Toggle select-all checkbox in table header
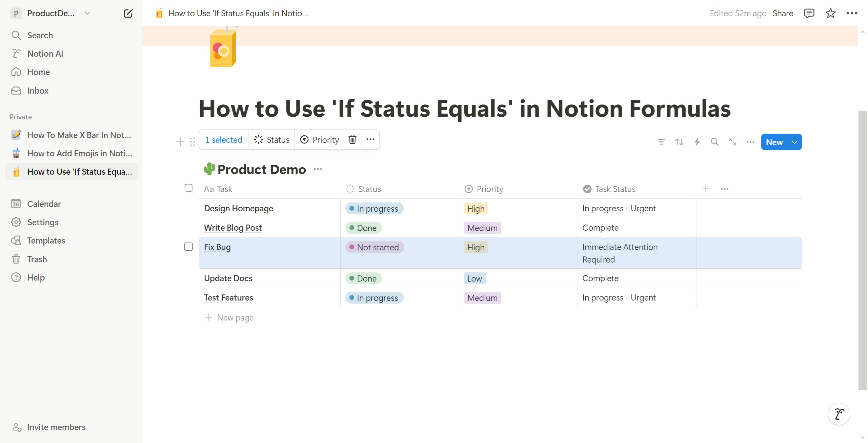The width and height of the screenshot is (868, 443). [188, 188]
